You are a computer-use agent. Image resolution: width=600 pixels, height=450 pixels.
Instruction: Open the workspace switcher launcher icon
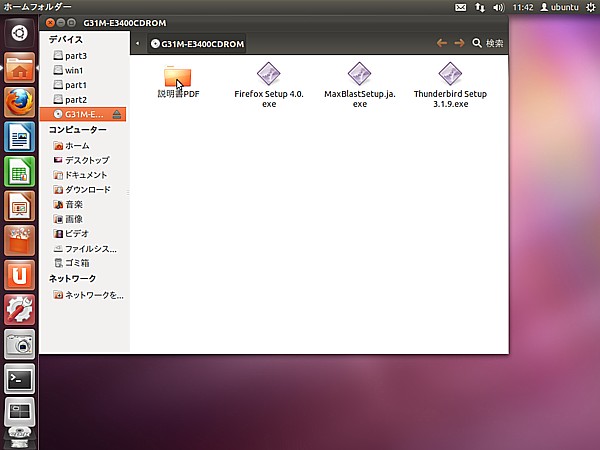click(x=19, y=412)
